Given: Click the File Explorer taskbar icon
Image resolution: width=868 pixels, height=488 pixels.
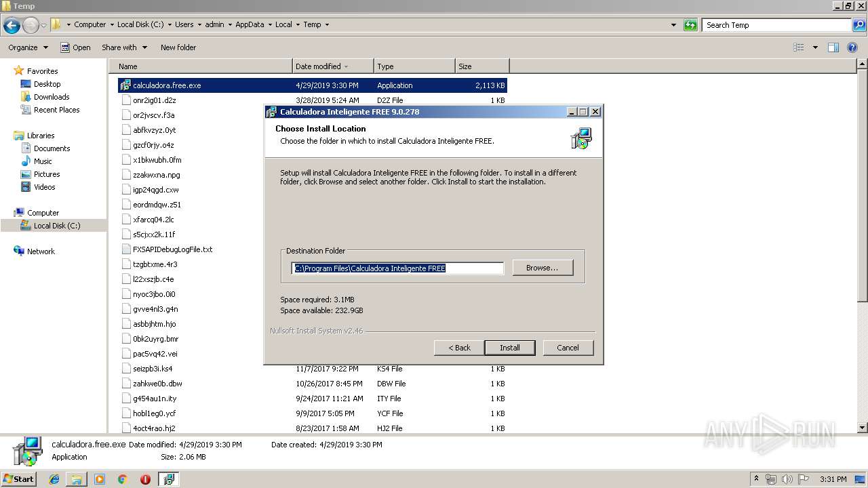Looking at the screenshot, I should (77, 479).
